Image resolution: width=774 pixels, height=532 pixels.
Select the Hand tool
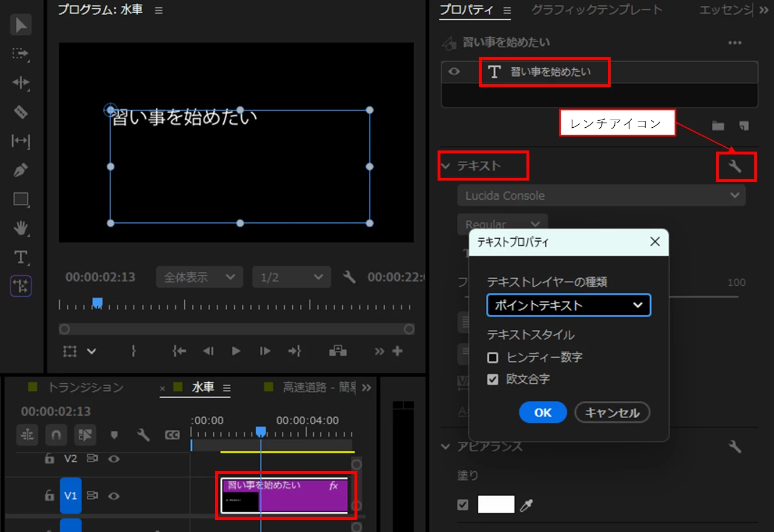pyautogui.click(x=21, y=228)
